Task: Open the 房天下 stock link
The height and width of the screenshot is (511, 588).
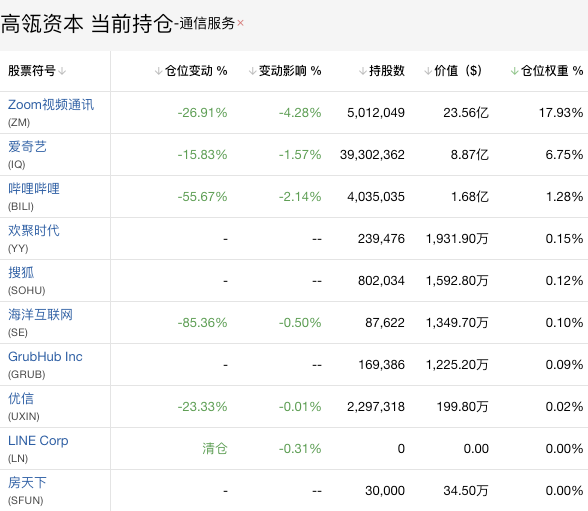Action: pos(27,483)
